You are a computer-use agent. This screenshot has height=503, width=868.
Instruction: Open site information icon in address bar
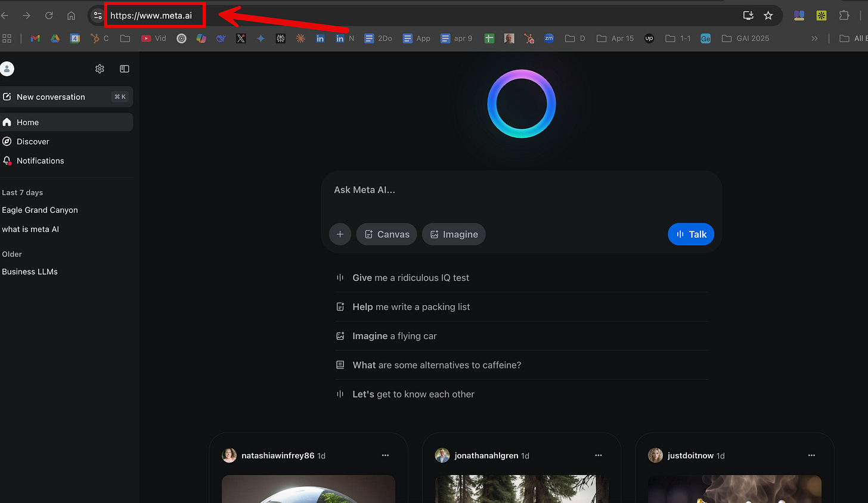[x=98, y=15]
